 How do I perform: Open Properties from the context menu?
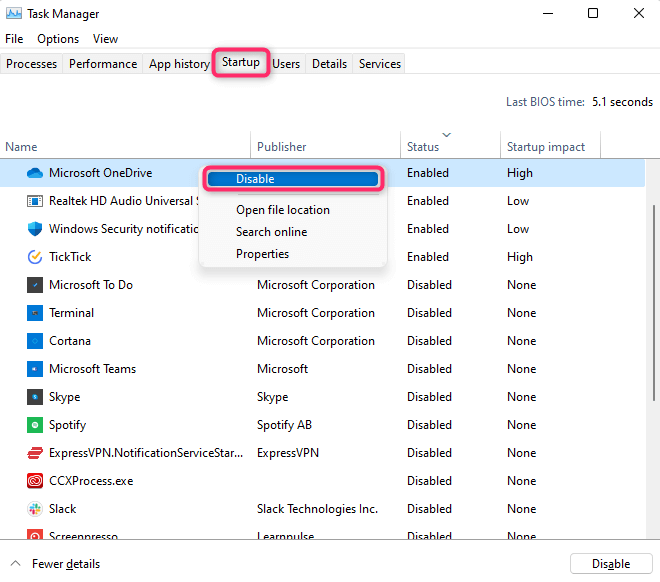(262, 254)
